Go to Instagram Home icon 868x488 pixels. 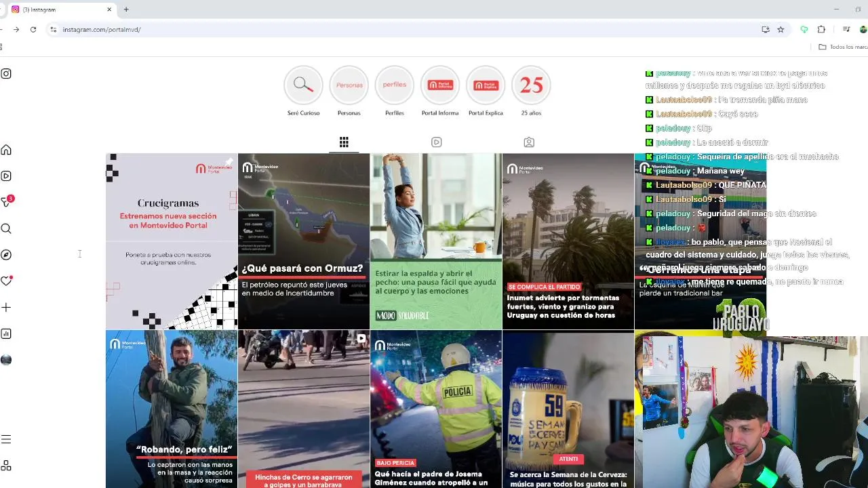[x=6, y=150]
